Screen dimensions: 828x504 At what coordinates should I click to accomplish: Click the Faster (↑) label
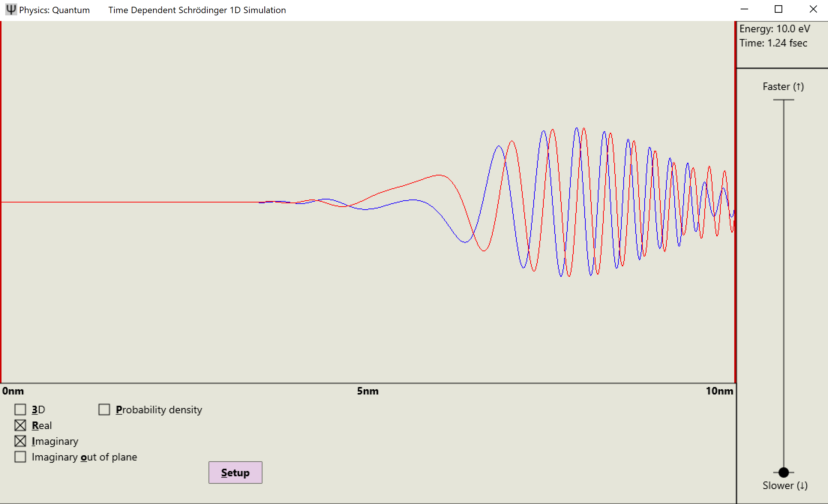[783, 87]
